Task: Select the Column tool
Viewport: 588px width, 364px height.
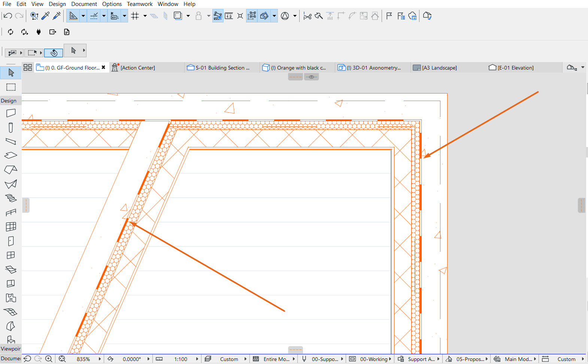Action: coord(11,128)
